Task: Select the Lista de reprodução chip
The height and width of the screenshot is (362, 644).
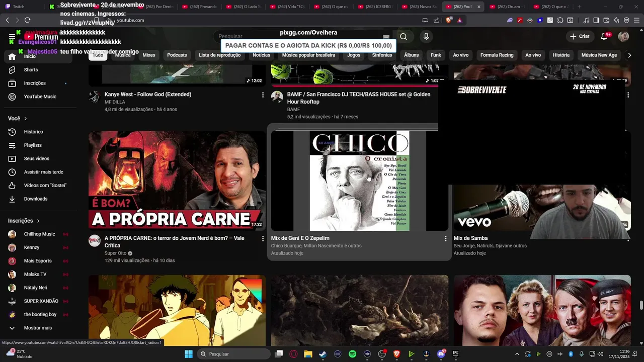Action: click(x=219, y=55)
